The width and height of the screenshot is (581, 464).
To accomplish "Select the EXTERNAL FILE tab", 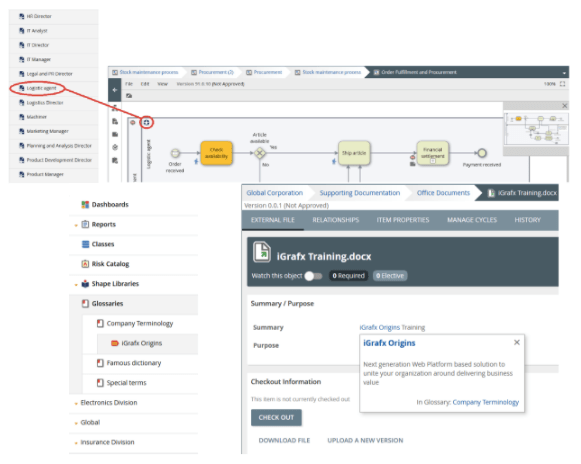I will 273,220.
